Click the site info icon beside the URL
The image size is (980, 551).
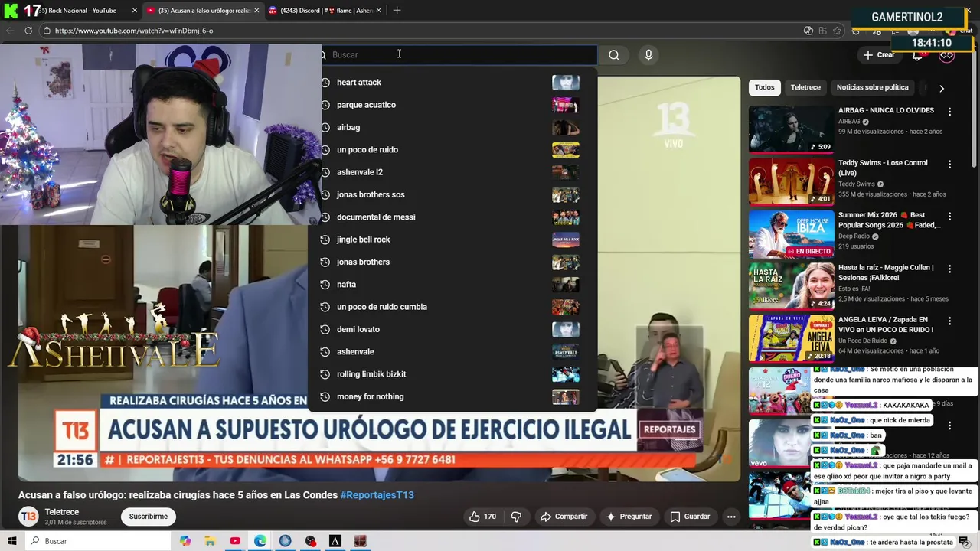coord(47,31)
